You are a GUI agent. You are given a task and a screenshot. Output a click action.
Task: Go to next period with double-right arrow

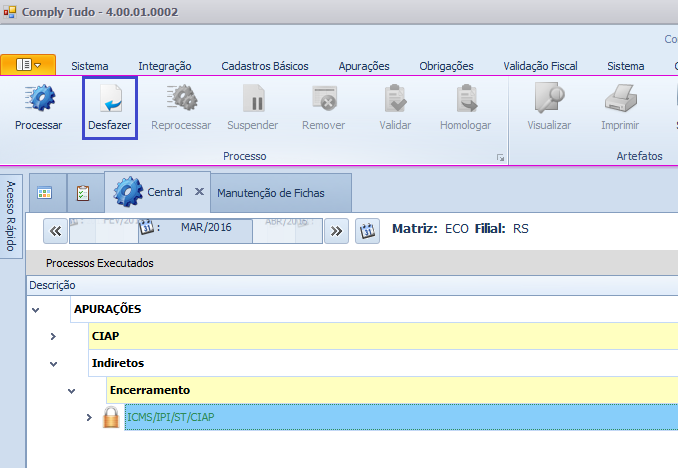(x=337, y=229)
